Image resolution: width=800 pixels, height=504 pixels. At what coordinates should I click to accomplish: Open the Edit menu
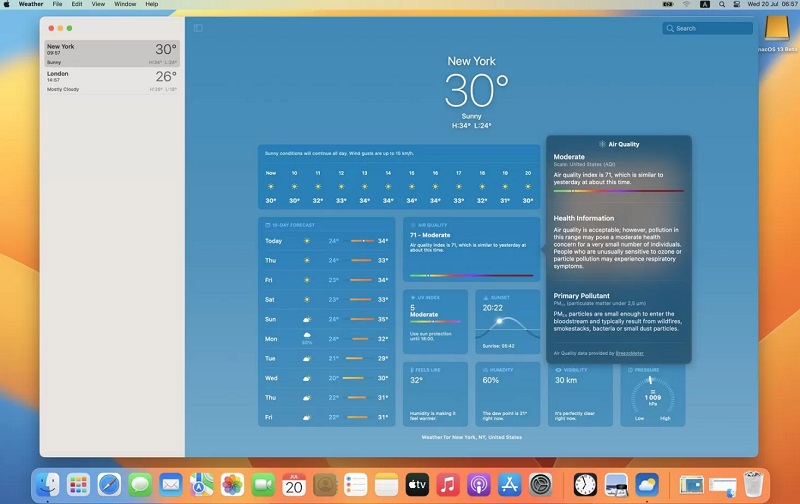(x=77, y=4)
